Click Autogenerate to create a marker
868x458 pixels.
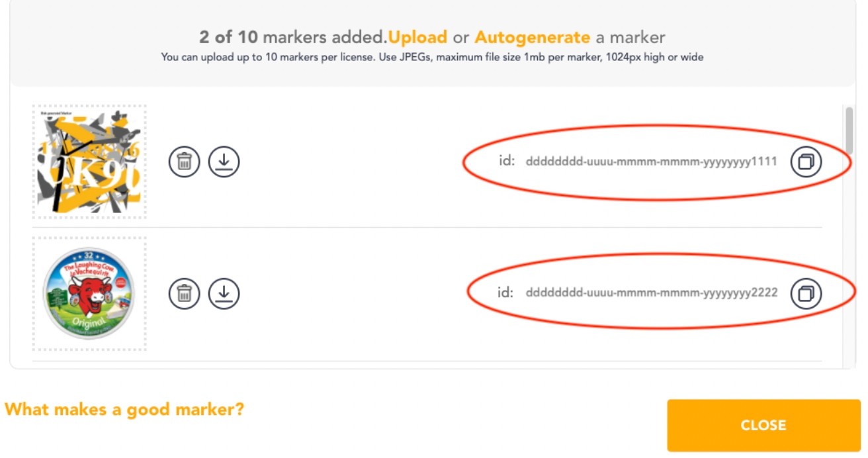click(x=532, y=37)
